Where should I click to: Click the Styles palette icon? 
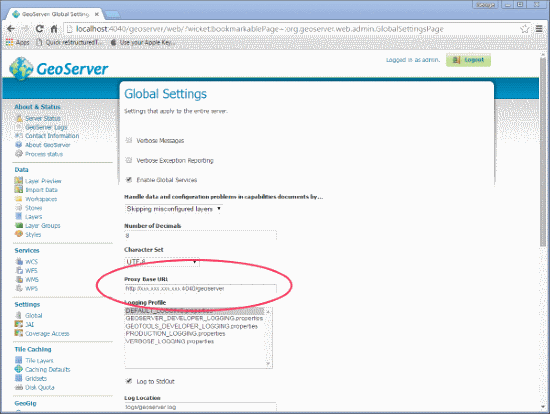19,234
